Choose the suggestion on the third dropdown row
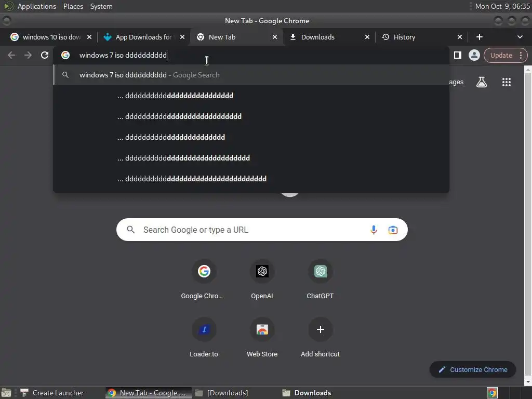Viewport: 532px width, 399px height. click(251, 116)
